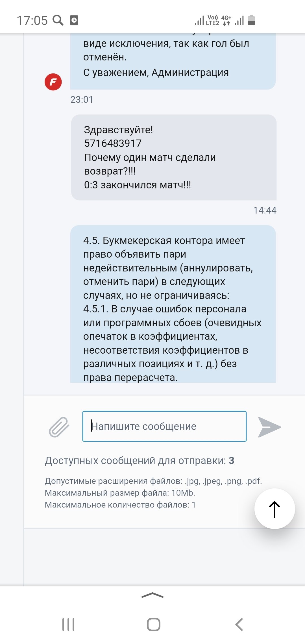
Task: Go back using the navigation back arrow
Action: [x=239, y=624]
